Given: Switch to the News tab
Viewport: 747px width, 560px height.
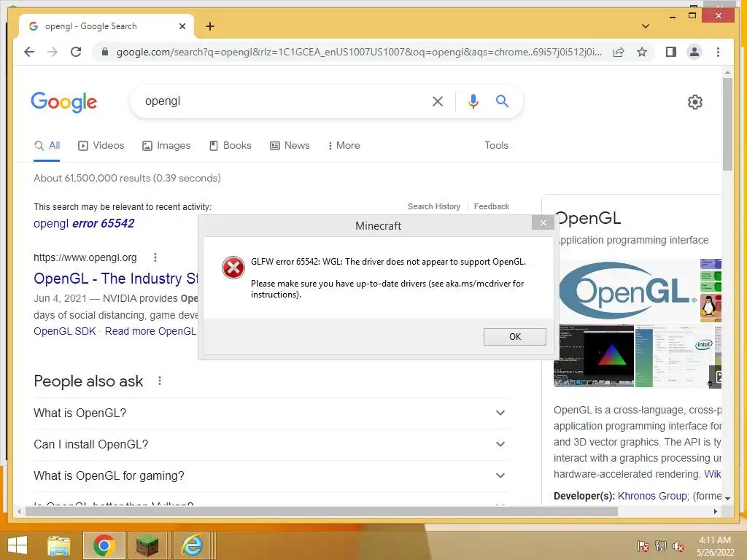Looking at the screenshot, I should tap(290, 146).
